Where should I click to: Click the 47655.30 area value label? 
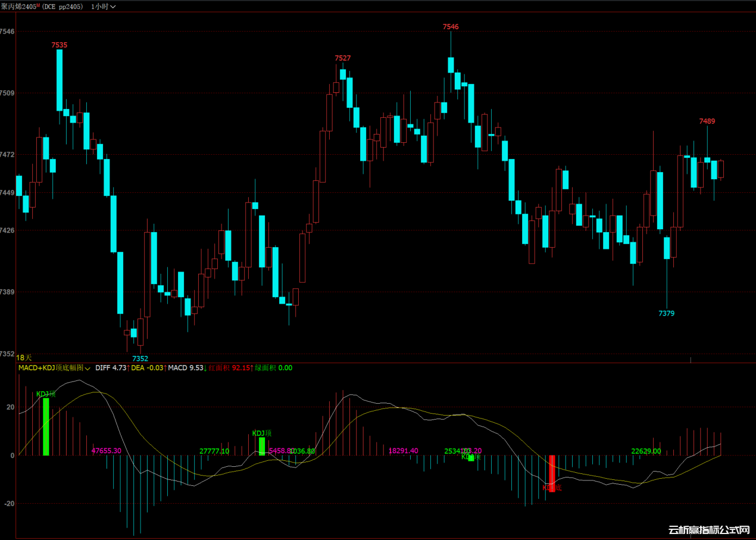pos(107,451)
